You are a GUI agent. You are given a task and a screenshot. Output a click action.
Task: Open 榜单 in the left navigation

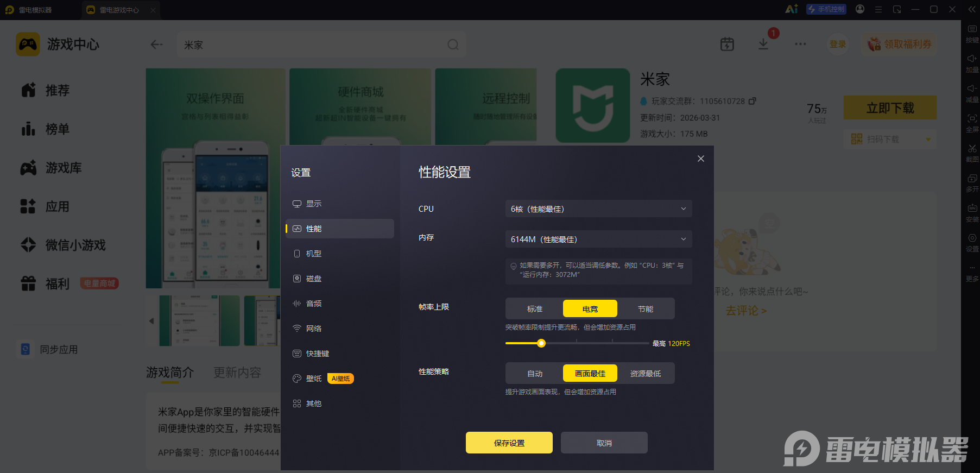pos(46,129)
